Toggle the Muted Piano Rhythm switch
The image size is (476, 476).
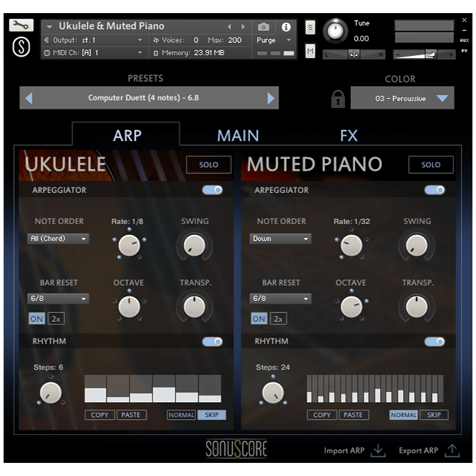point(435,342)
